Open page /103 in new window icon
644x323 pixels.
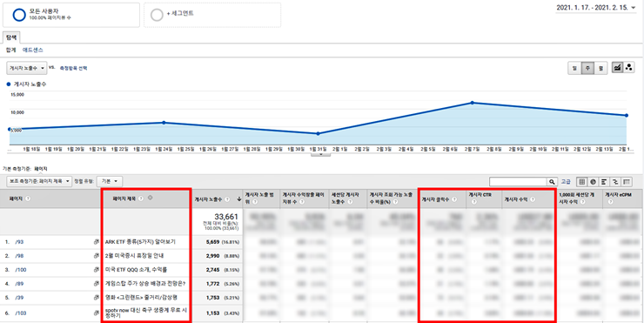tap(97, 313)
